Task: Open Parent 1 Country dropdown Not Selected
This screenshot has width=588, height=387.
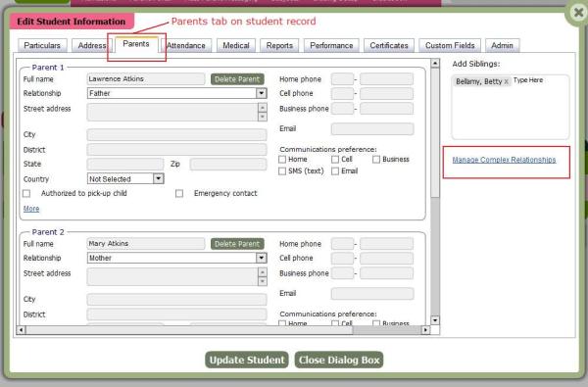Action: 158,179
